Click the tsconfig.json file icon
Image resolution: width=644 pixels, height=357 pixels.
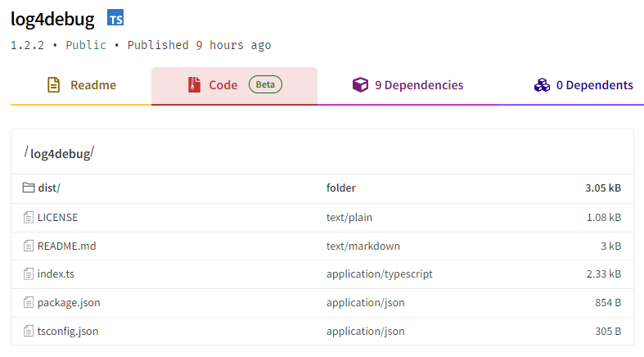29,332
